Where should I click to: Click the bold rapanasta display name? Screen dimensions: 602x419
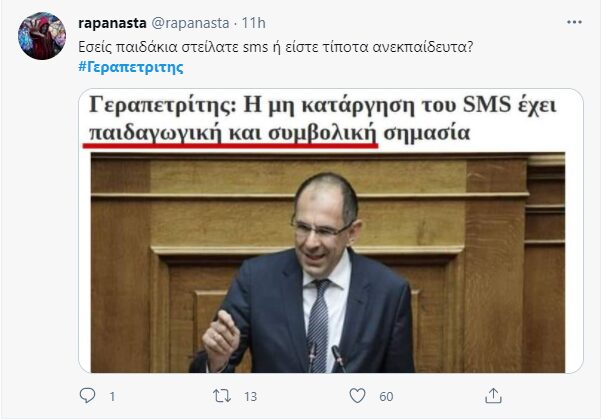point(112,23)
